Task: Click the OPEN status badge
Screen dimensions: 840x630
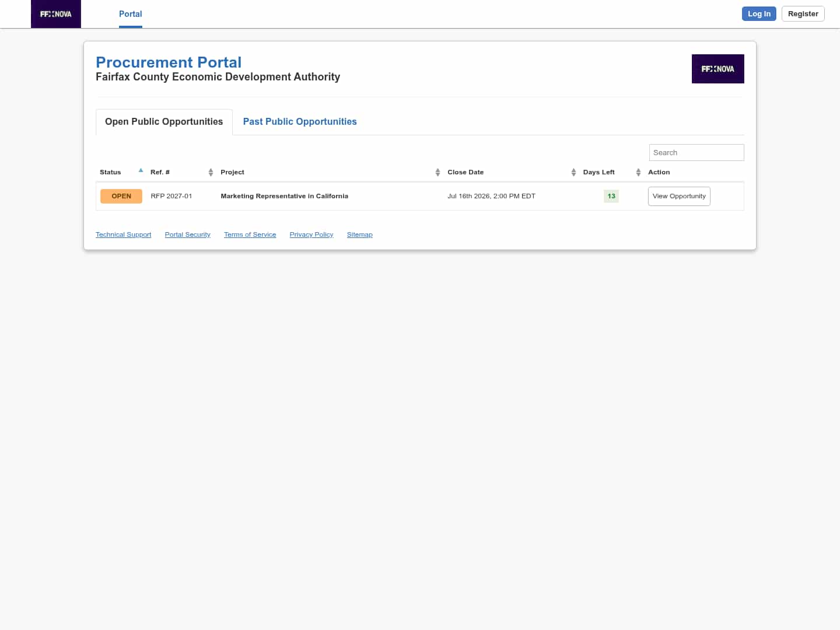Action: coord(121,196)
